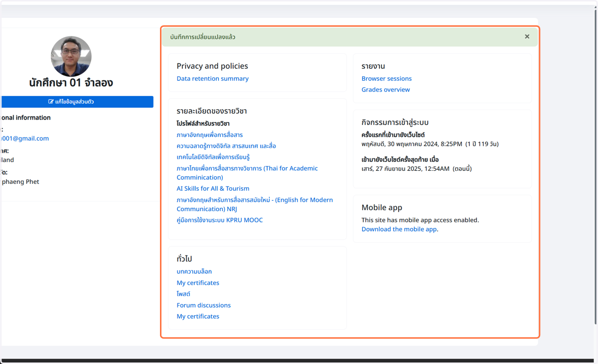Open the ภาษาอังกฤษเพื่อการสื่อสาร course profile
This screenshot has width=598, height=364.
point(210,135)
